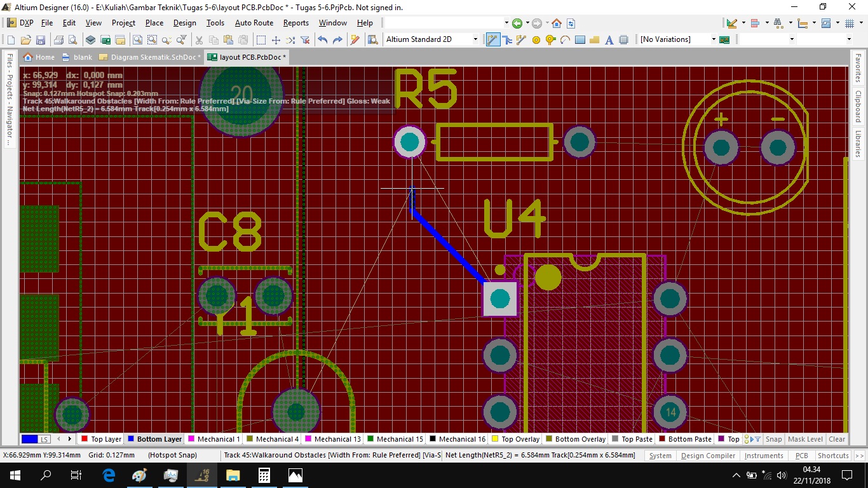Click the Mask Level button
This screenshot has height=488, width=868.
805,439
